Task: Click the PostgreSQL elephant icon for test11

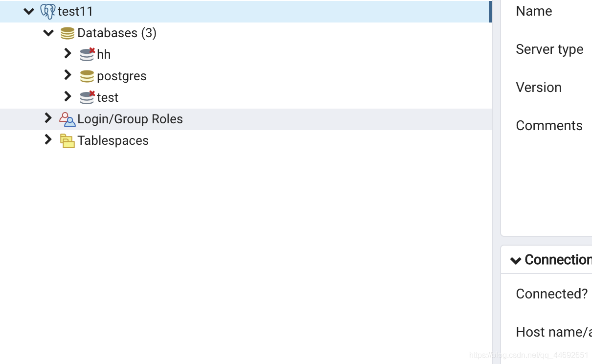Action: 48,11
